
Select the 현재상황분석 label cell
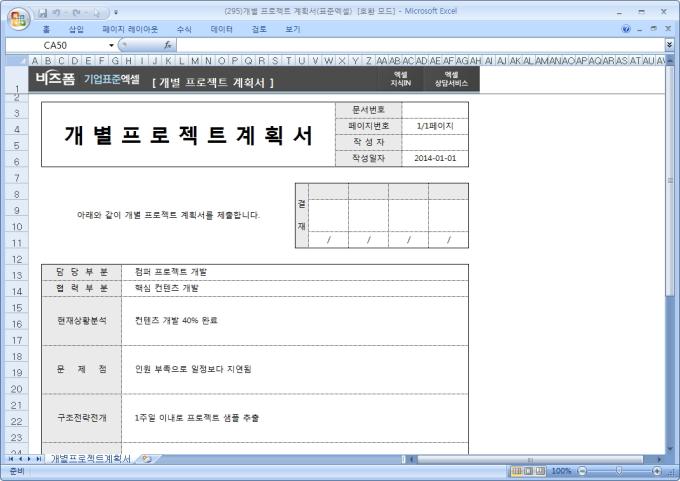click(x=82, y=321)
